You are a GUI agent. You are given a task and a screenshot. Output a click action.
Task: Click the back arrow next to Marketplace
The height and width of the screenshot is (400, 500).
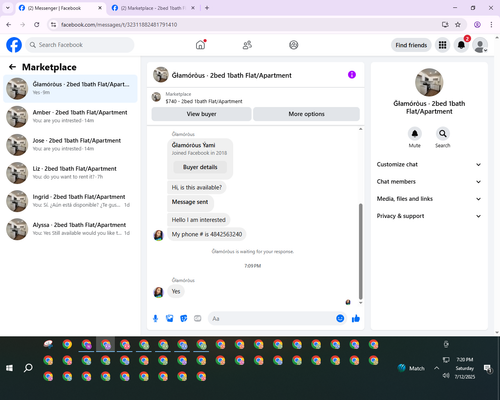pos(12,67)
